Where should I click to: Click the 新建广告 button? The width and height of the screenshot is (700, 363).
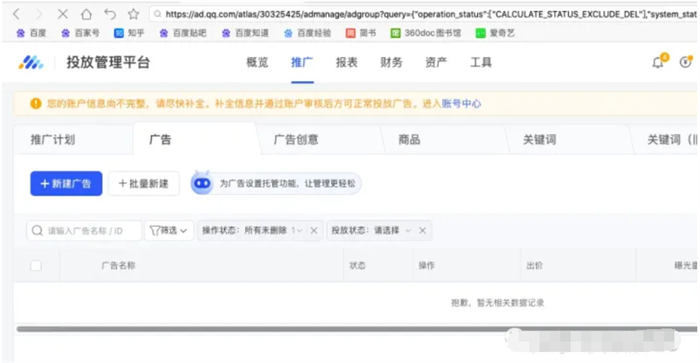(x=66, y=184)
